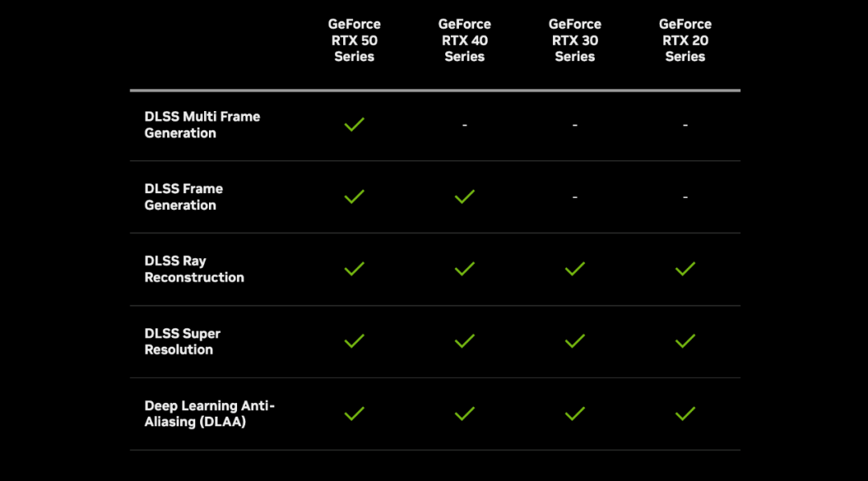Click the DLSS Ray Reconstruction label
The width and height of the screenshot is (868, 481).
194,269
